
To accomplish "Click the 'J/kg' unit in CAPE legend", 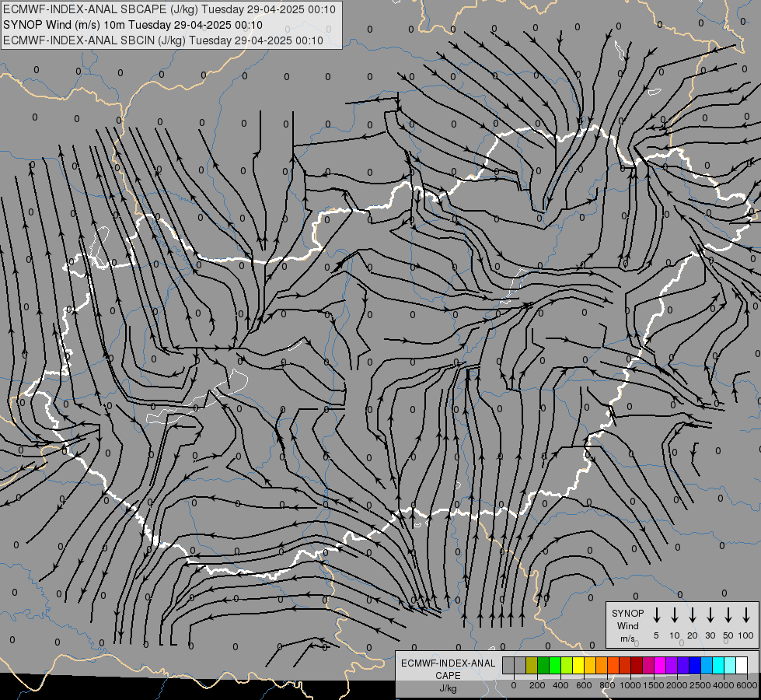I will (x=448, y=688).
